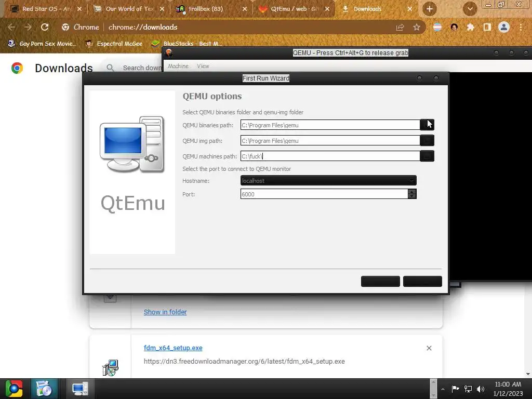This screenshot has height=399, width=532.
Task: Click the downloads page scrollbar down arrow
Action: [x=528, y=374]
